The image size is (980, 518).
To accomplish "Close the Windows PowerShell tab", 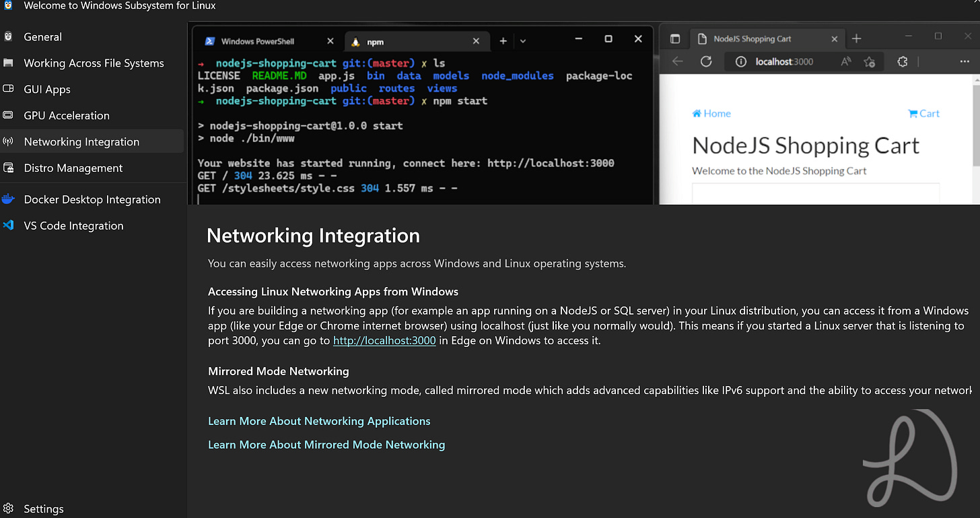I will pos(330,41).
